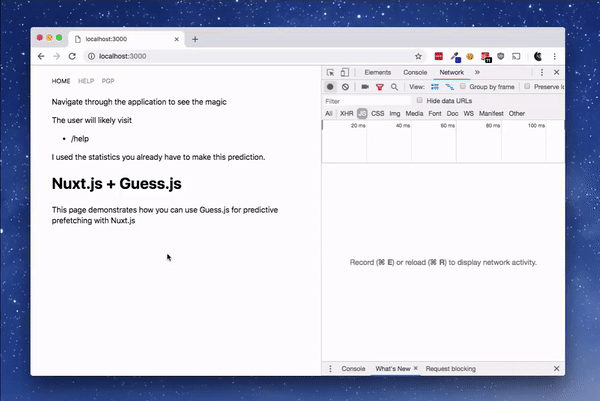Filter network requests by Media
Viewport: 600px width, 401px height.
[x=414, y=114]
